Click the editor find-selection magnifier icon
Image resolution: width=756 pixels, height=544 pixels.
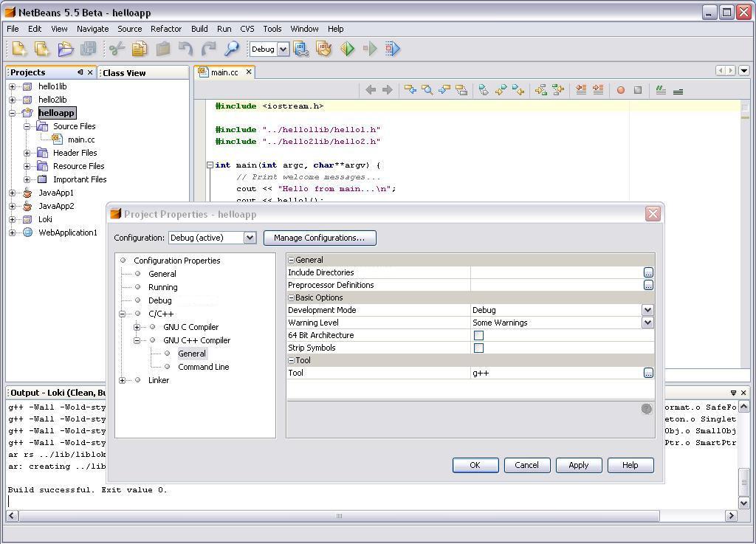point(427,89)
